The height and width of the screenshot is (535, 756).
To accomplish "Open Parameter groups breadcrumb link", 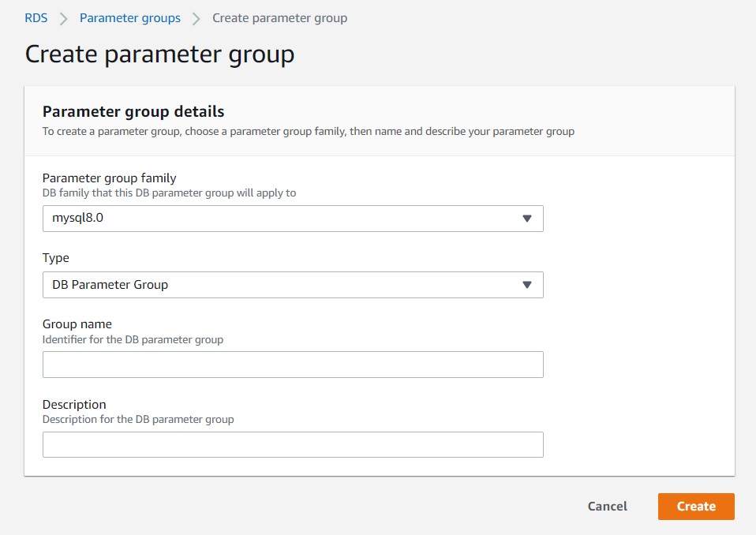I will (129, 17).
